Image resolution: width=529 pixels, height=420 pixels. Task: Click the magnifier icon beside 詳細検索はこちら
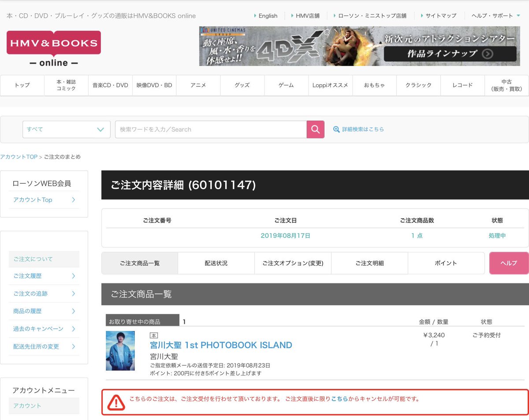pos(336,130)
